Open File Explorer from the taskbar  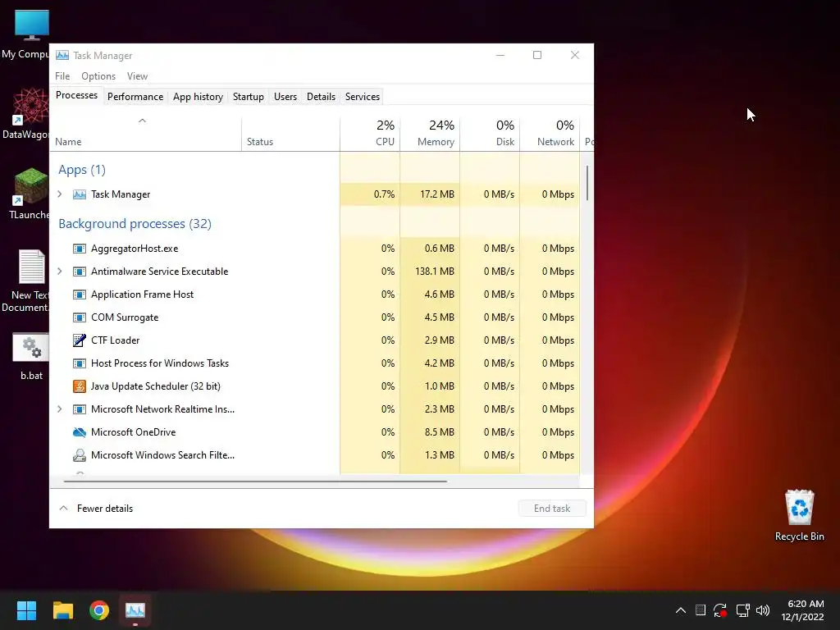63,610
